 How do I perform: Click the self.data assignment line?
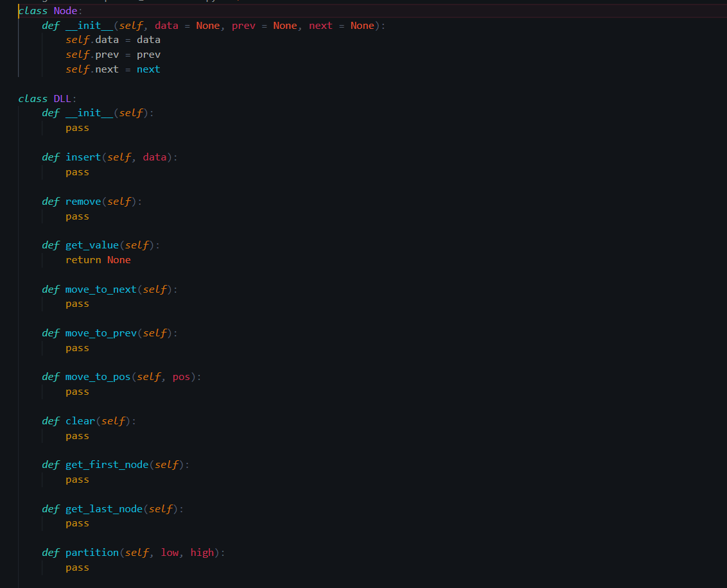click(112, 39)
